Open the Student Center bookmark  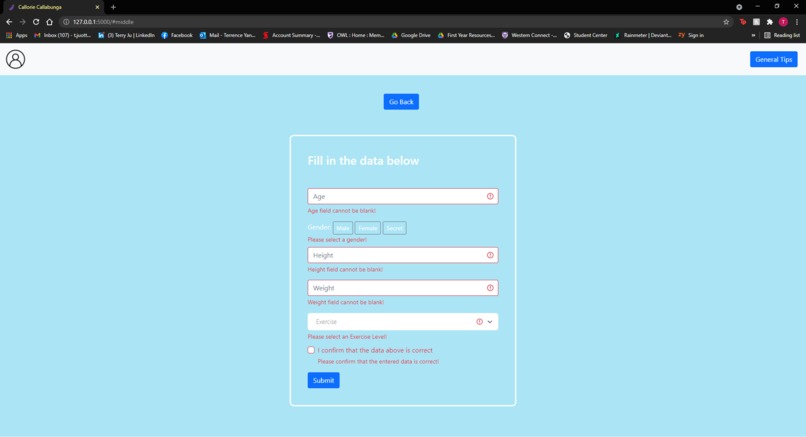coord(585,35)
